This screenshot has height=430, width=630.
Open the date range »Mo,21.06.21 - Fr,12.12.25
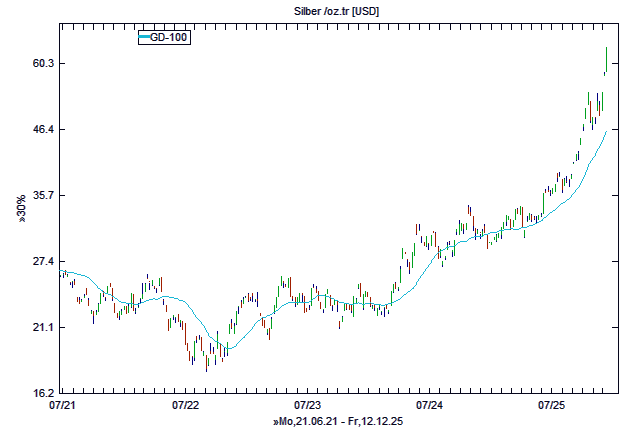[x=338, y=422]
